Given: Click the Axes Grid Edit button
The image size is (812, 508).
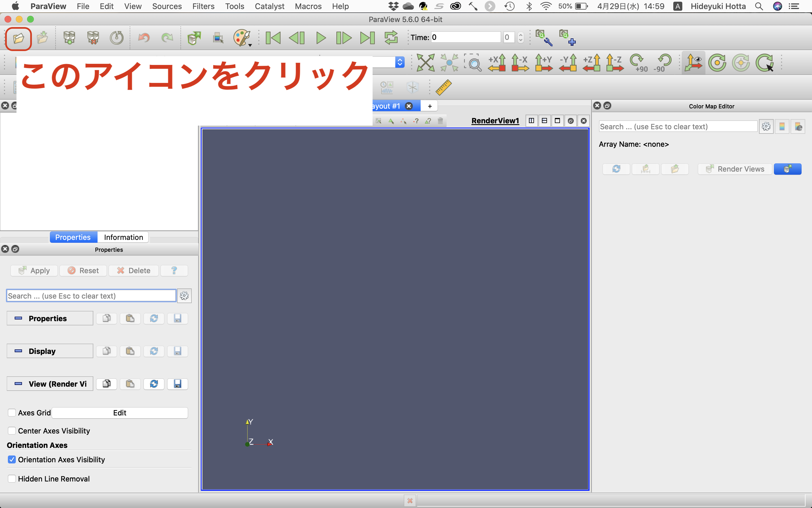Looking at the screenshot, I should 120,413.
